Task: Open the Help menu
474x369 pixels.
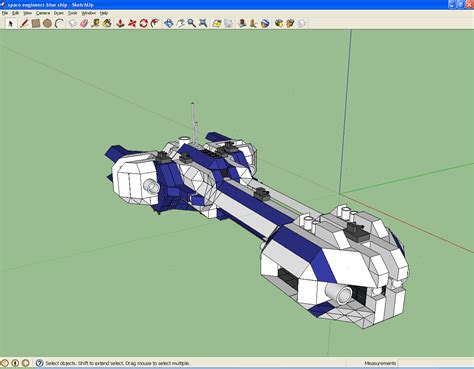Action: point(104,13)
